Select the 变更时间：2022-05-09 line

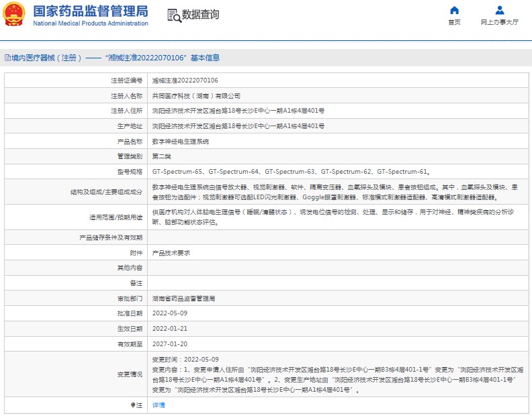click(185, 360)
